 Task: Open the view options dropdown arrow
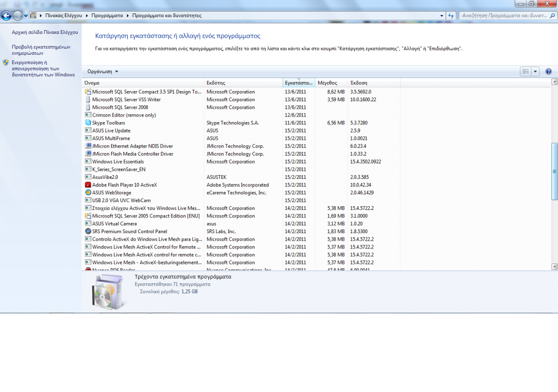click(x=535, y=72)
